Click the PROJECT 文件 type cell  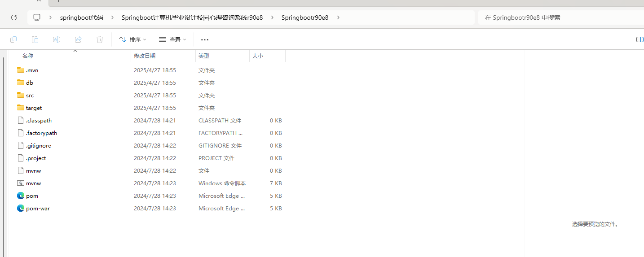[x=216, y=158]
